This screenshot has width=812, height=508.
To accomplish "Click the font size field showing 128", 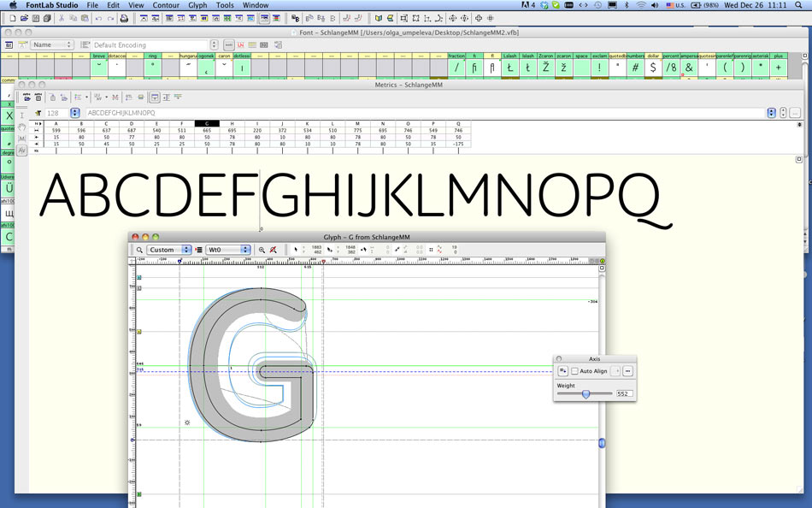I will [57, 113].
